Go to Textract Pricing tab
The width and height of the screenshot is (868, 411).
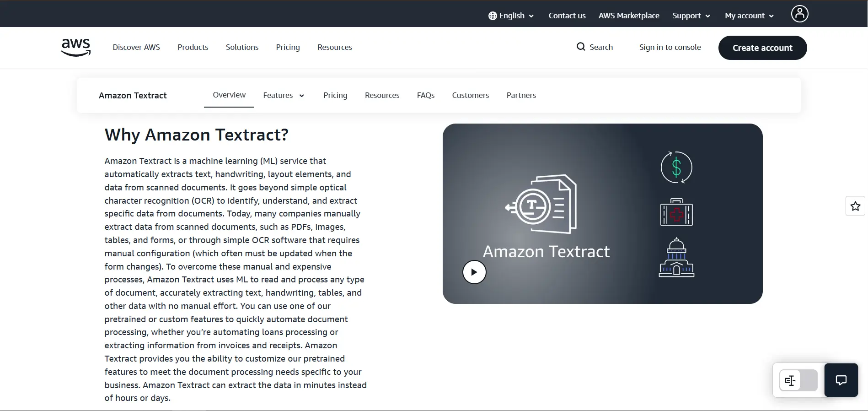pyautogui.click(x=335, y=95)
